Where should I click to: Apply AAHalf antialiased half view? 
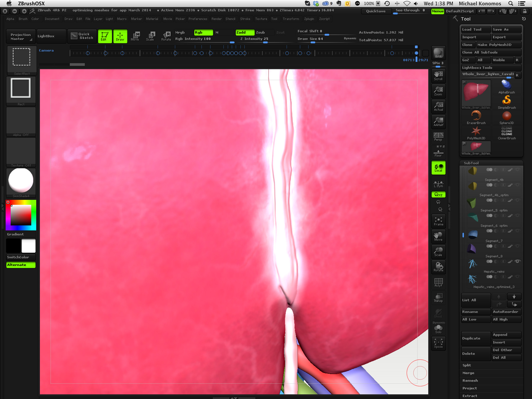[438, 121]
